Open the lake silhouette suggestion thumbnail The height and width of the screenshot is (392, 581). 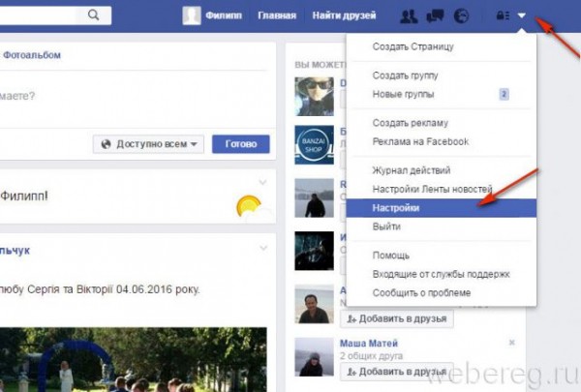[x=314, y=197]
